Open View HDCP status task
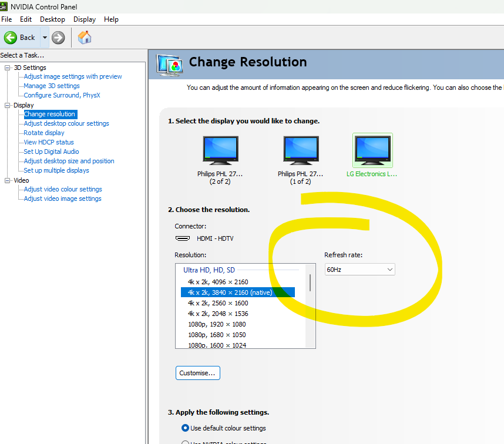The image size is (504, 444). coord(49,142)
